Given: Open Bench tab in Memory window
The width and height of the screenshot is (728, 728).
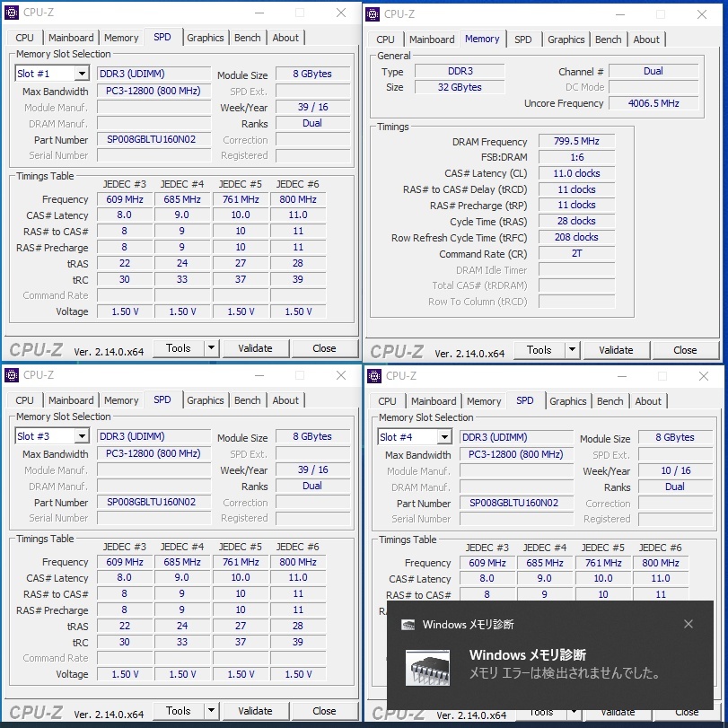Looking at the screenshot, I should click(x=609, y=39).
